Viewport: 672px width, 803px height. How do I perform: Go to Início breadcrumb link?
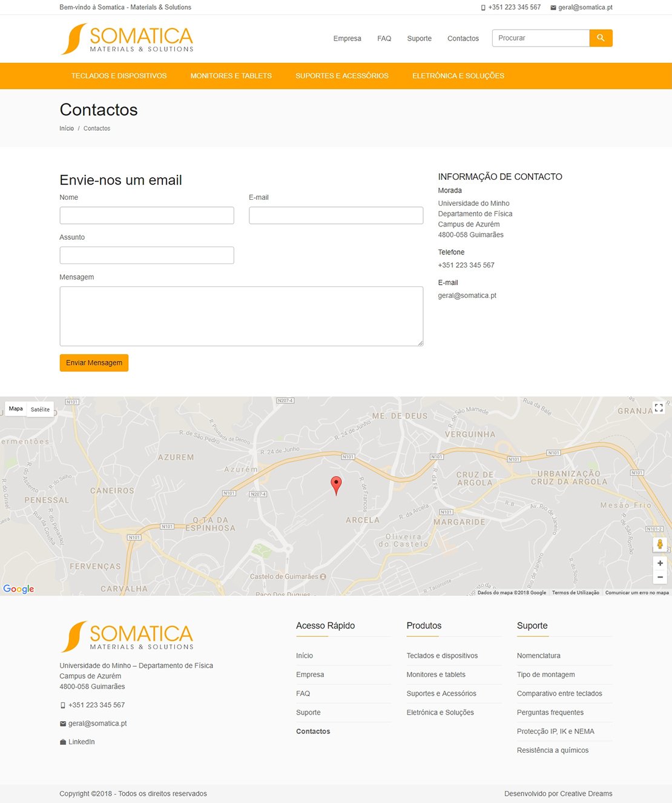click(x=67, y=128)
